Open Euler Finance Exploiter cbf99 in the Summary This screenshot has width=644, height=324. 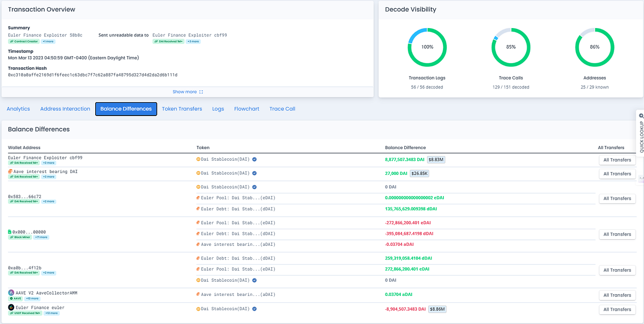190,35
